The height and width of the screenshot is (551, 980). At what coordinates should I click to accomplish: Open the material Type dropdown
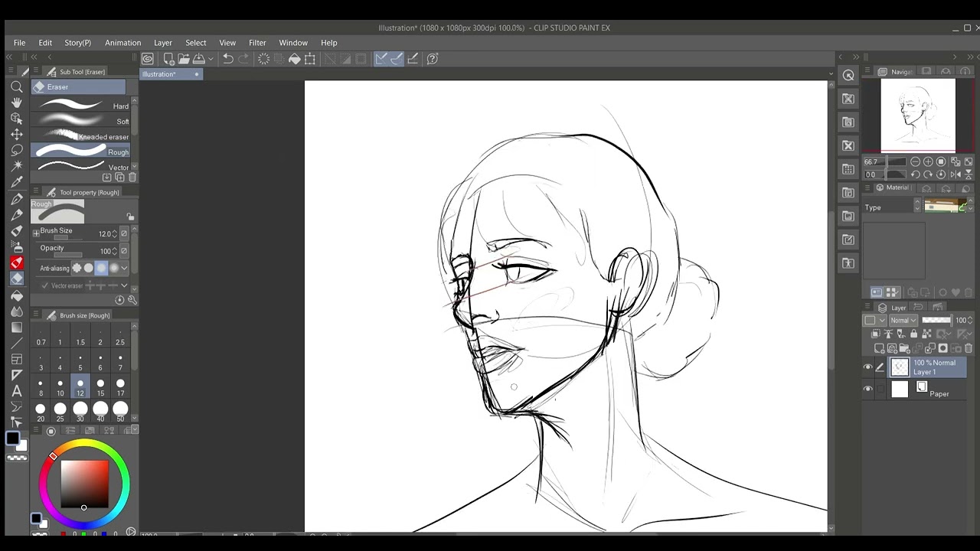(x=917, y=206)
